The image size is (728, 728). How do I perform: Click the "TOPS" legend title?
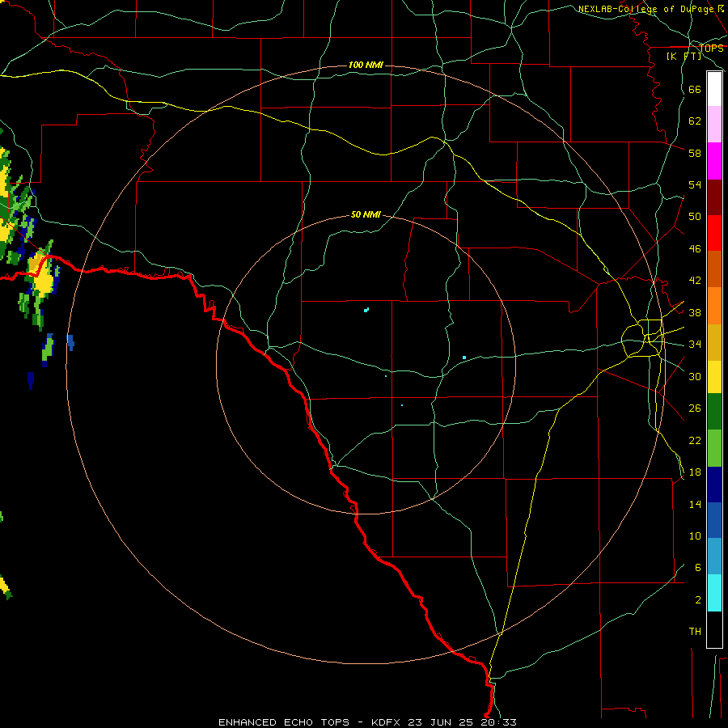click(x=711, y=48)
